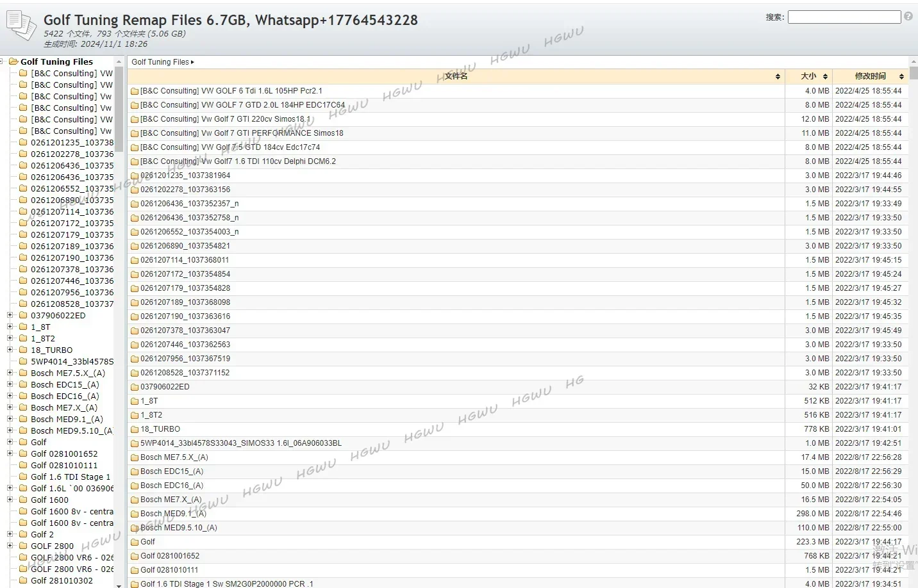This screenshot has height=588, width=918.
Task: Select the Bosch MED9.5.10_(A) tree item
Action: [x=72, y=430]
